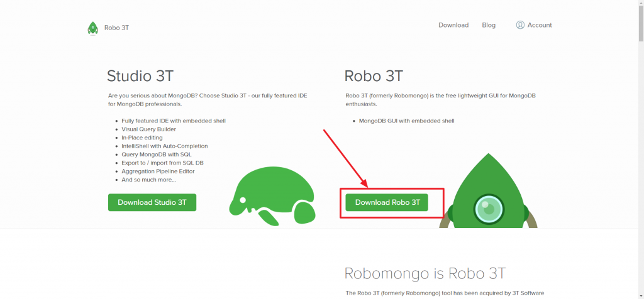Open the Blog menu item
Image resolution: width=644 pixels, height=299 pixels.
click(489, 25)
